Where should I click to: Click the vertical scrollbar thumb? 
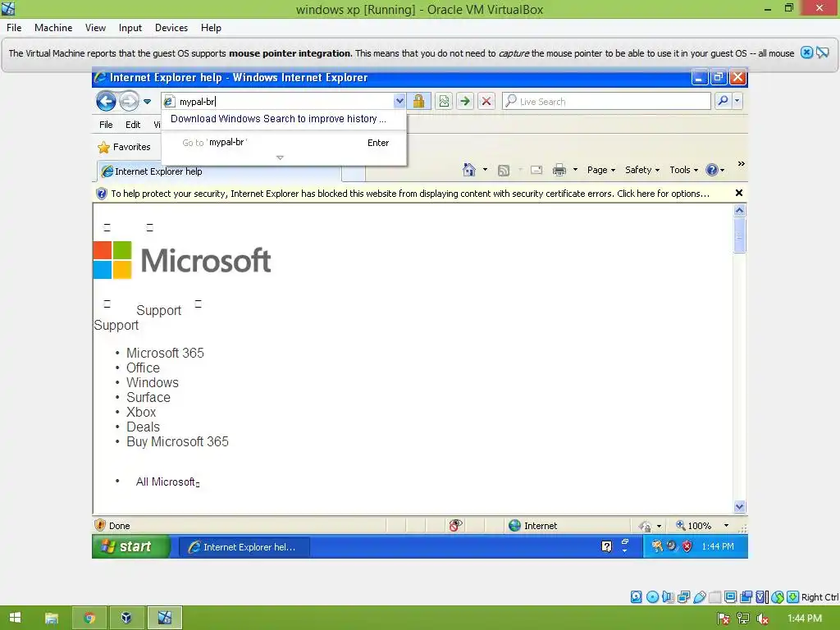coord(739,235)
